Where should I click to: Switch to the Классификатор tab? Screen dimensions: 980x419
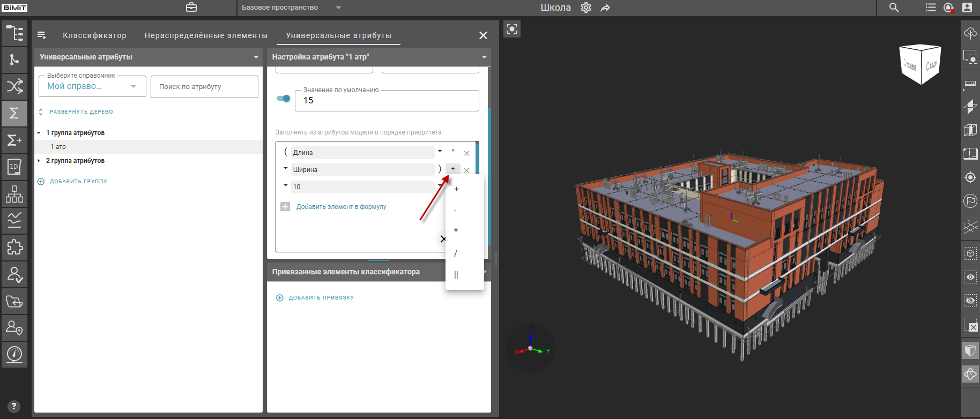click(94, 35)
